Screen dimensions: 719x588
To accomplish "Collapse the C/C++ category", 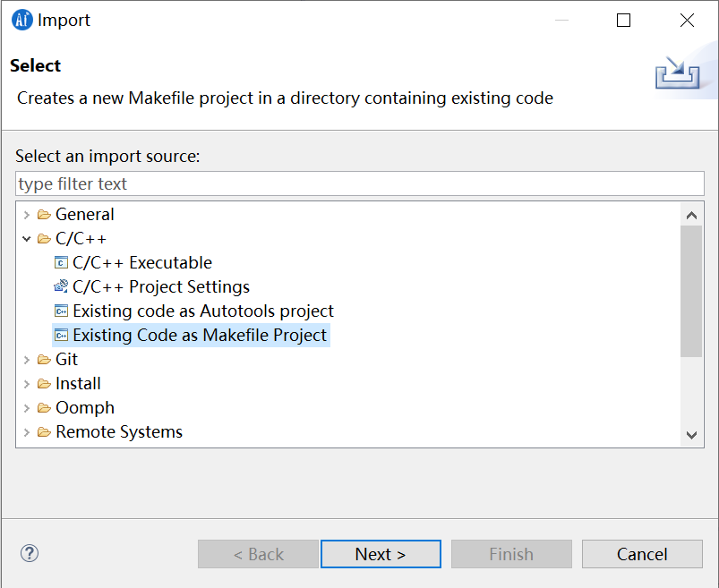I will click(x=27, y=239).
